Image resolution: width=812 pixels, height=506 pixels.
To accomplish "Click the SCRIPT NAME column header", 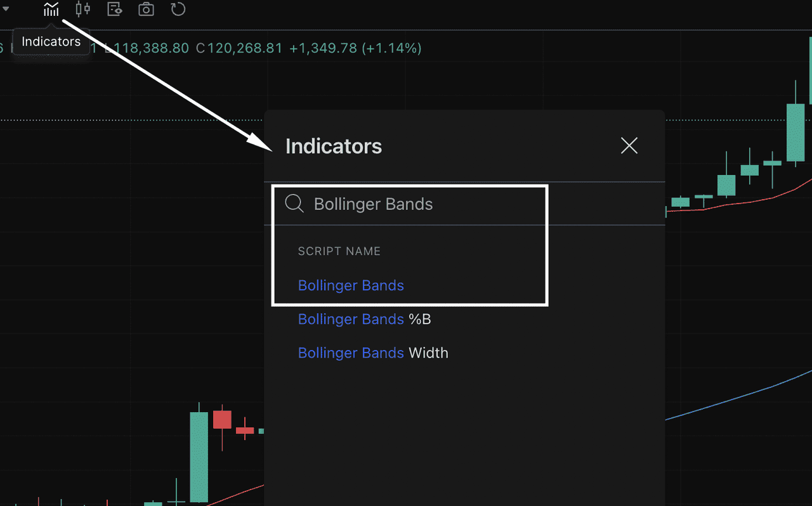I will (x=339, y=251).
